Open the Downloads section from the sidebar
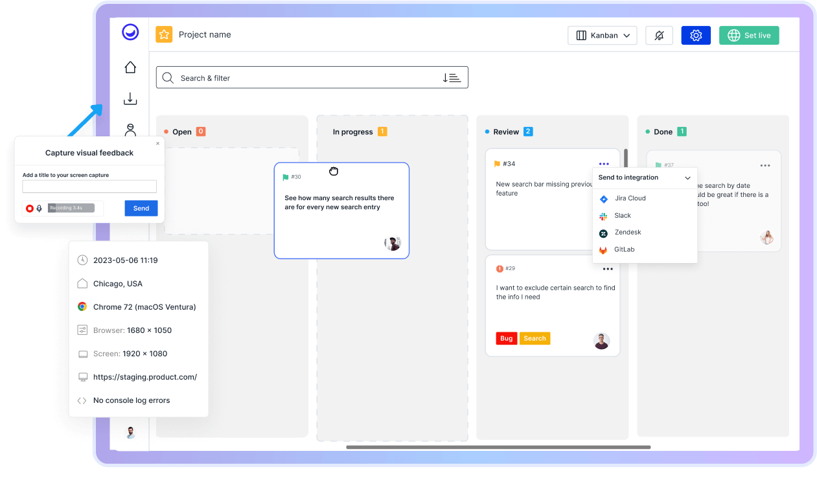Screen dimensions: 817x504 130,98
